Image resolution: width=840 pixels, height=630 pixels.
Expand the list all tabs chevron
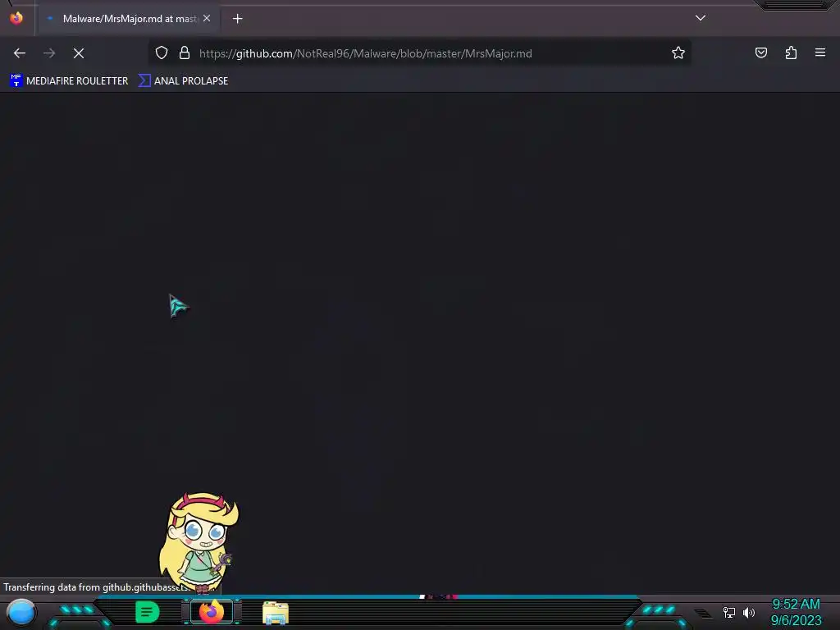701,18
